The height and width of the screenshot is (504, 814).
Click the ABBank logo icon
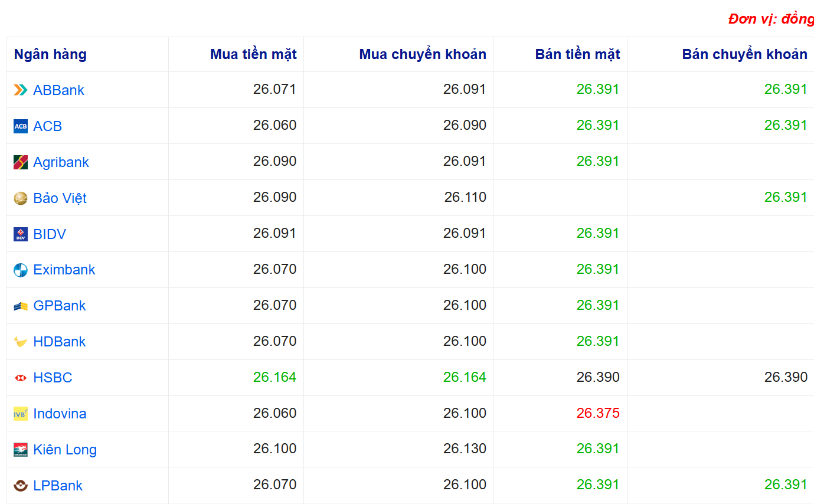(x=21, y=90)
